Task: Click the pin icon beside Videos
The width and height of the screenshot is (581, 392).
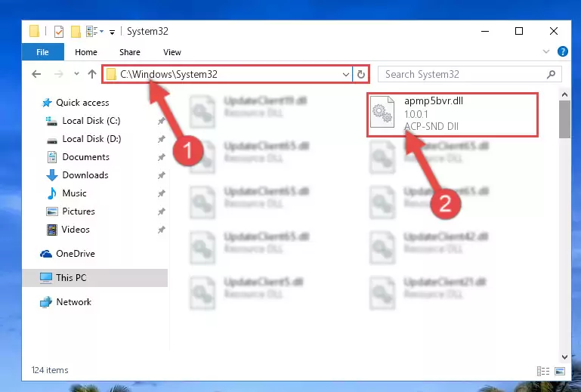Action: [x=161, y=230]
